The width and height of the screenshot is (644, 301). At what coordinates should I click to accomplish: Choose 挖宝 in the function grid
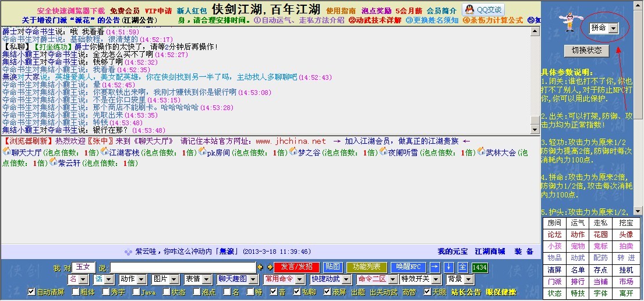(626, 223)
